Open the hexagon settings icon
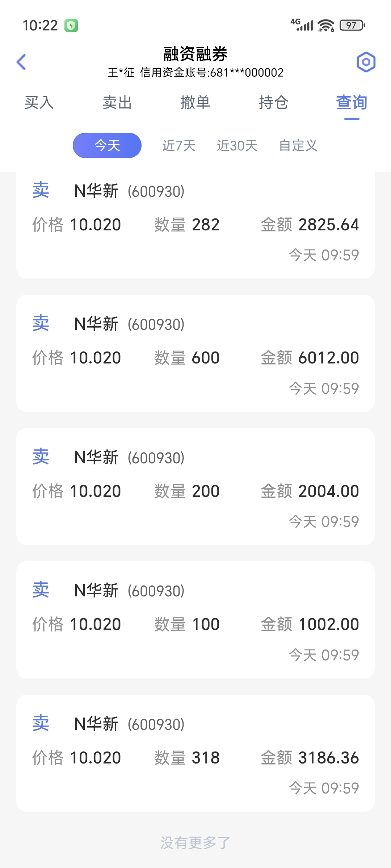This screenshot has width=391, height=868. point(366,62)
